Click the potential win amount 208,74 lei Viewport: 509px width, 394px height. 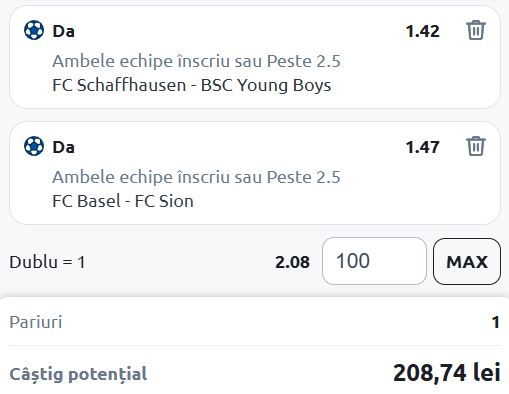(447, 373)
